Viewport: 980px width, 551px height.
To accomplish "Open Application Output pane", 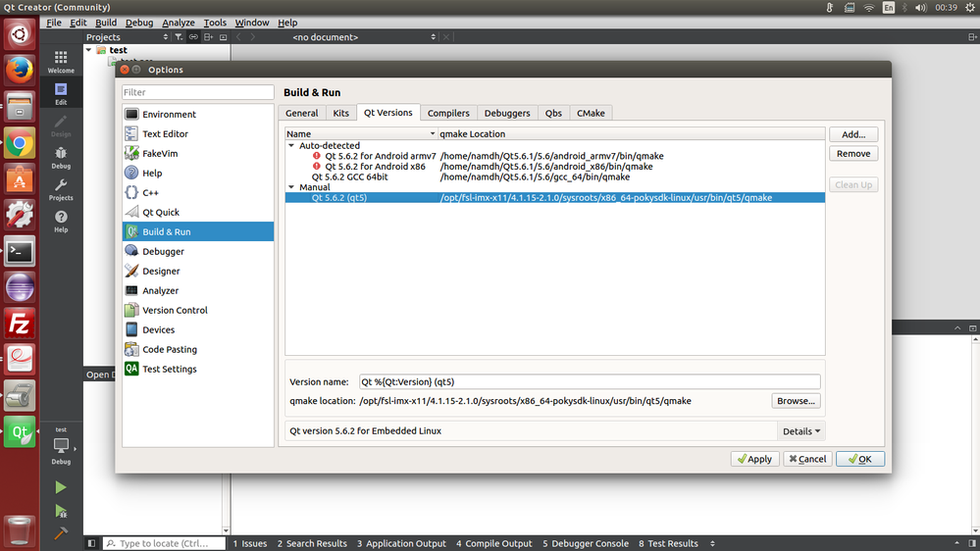I will [401, 543].
